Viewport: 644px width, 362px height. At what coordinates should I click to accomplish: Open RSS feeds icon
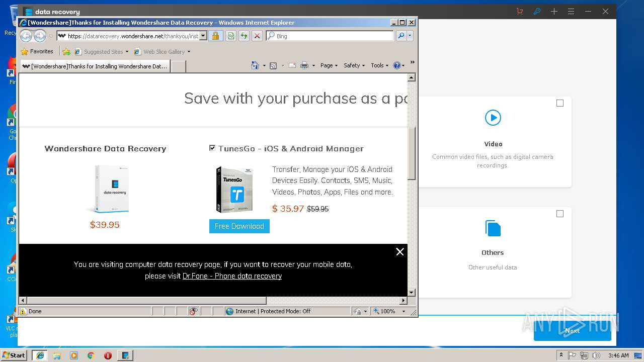[x=273, y=65]
